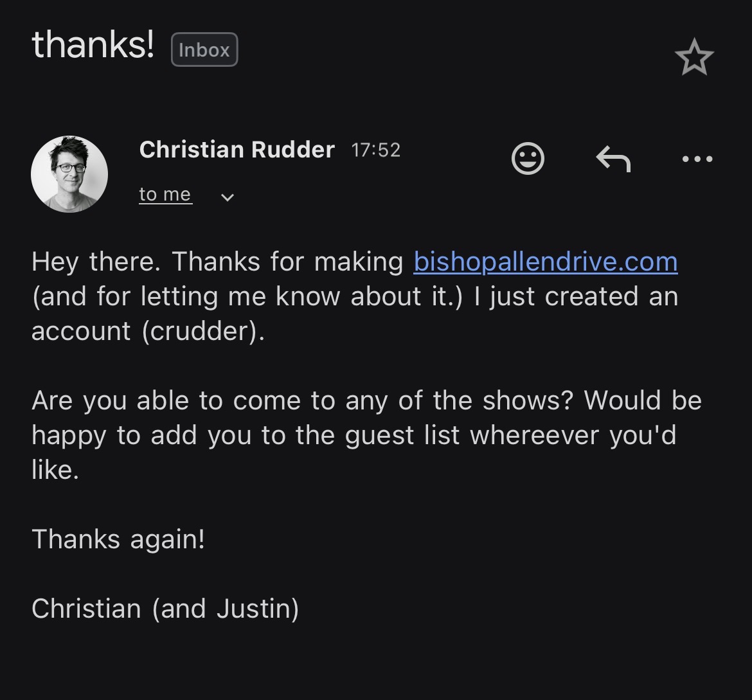
Task: Expand recipient details with the chevron
Action: click(227, 197)
